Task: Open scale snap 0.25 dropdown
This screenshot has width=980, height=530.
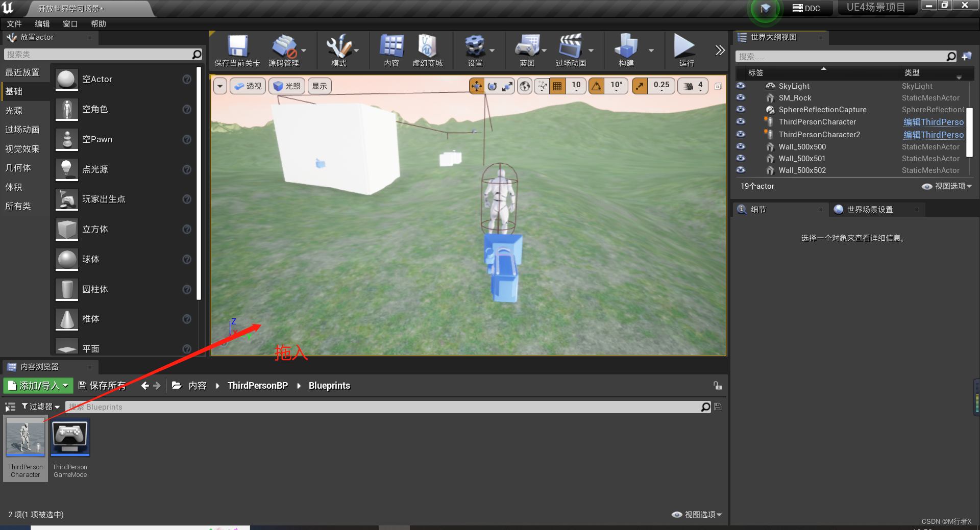Action: click(x=661, y=86)
